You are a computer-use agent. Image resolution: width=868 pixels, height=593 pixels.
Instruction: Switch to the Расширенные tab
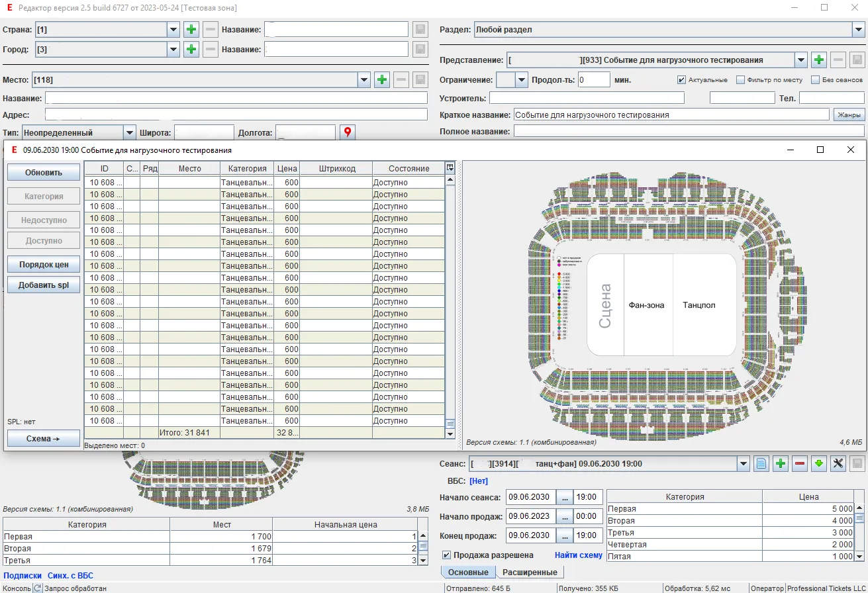[x=530, y=572]
